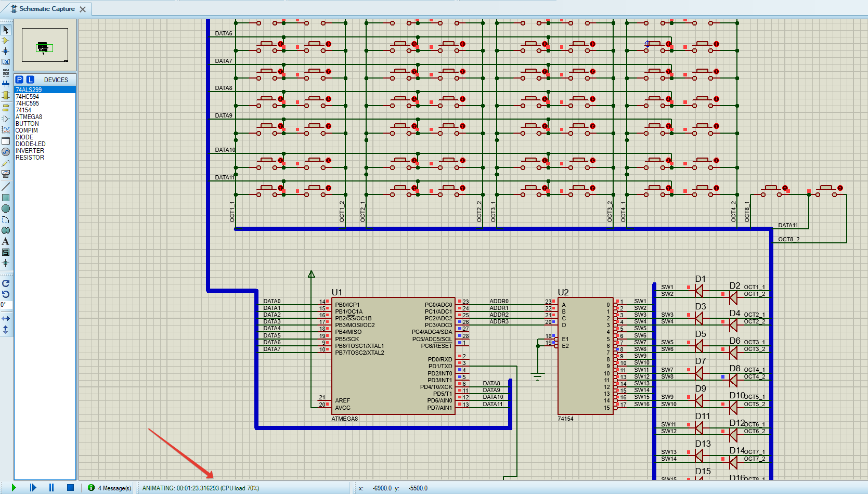Image resolution: width=868 pixels, height=494 pixels.
Task: Select the Selection Mode arrow tool
Action: pyautogui.click(x=6, y=30)
